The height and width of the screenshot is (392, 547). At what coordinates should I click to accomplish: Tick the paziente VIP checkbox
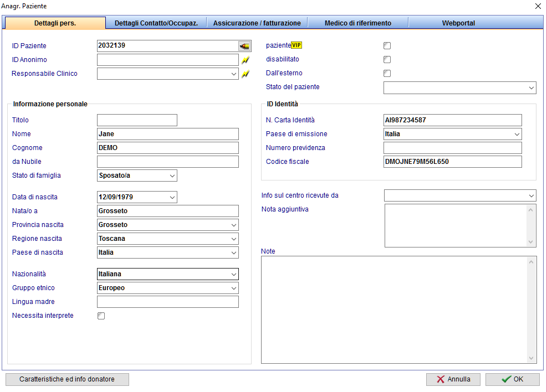[x=387, y=45]
